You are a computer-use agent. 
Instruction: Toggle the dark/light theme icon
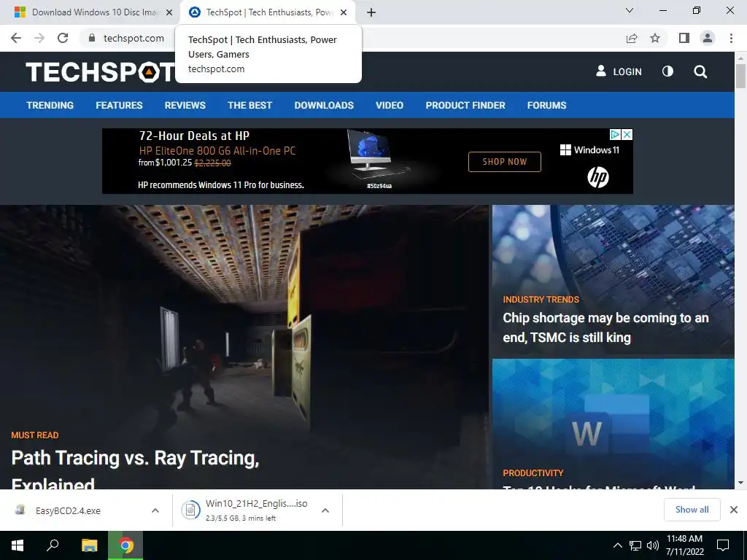668,71
